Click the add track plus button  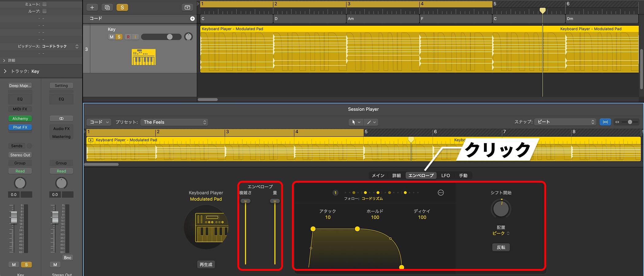click(x=92, y=7)
